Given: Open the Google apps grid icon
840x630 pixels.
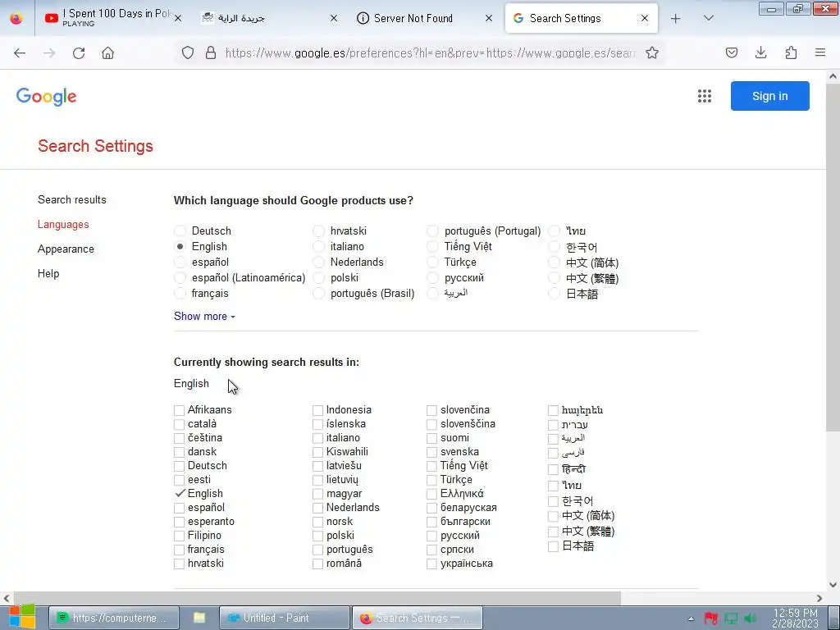Looking at the screenshot, I should [x=705, y=96].
